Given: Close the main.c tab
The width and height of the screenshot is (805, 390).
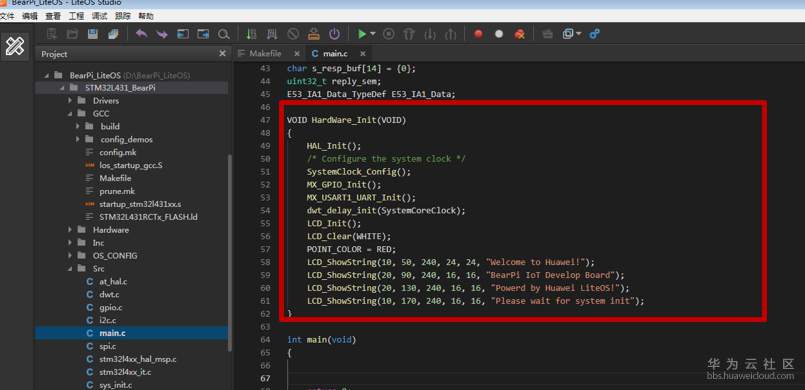Looking at the screenshot, I should (362, 53).
